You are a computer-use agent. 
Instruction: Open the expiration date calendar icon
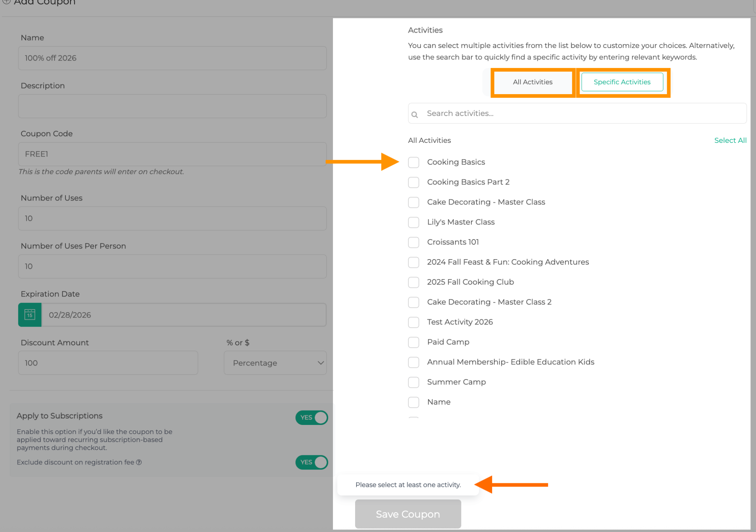point(30,315)
